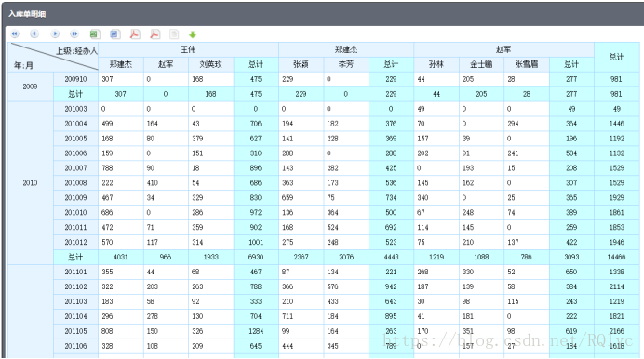The image size is (644, 359).
Task: Select the 201011 month row label
Action: click(x=75, y=227)
